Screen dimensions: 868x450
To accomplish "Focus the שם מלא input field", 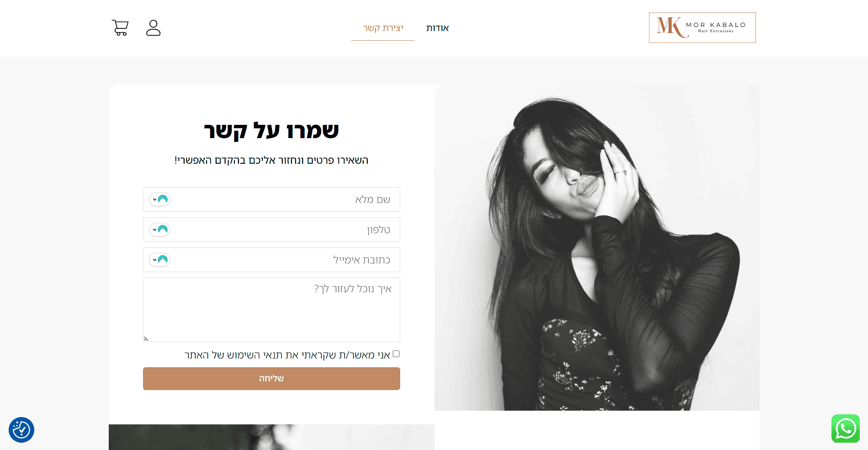I will (271, 199).
